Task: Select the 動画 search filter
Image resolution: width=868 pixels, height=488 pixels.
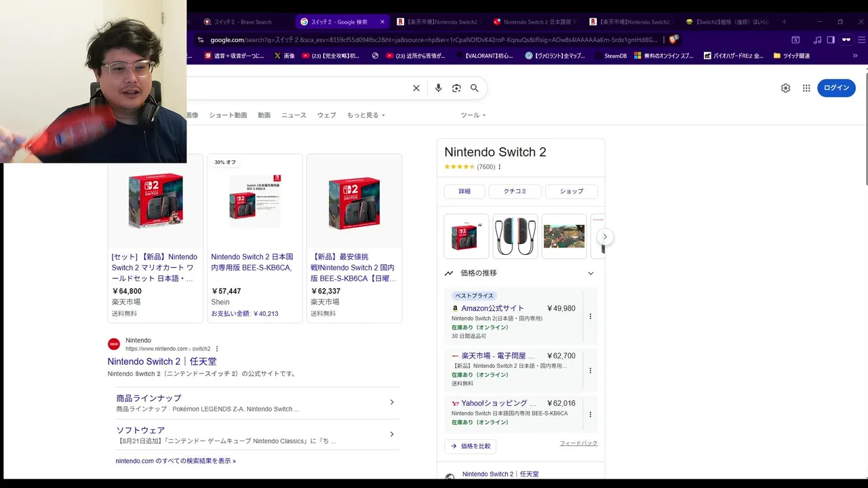Action: tap(264, 115)
